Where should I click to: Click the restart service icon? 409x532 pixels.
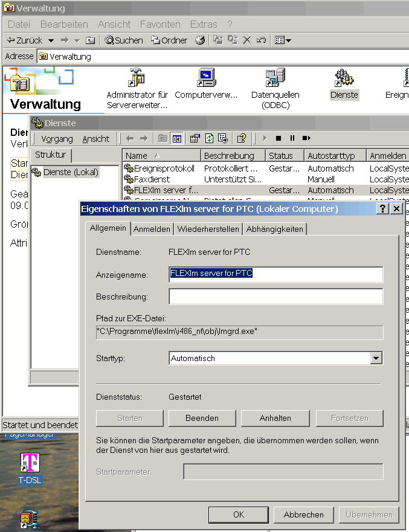[x=306, y=138]
